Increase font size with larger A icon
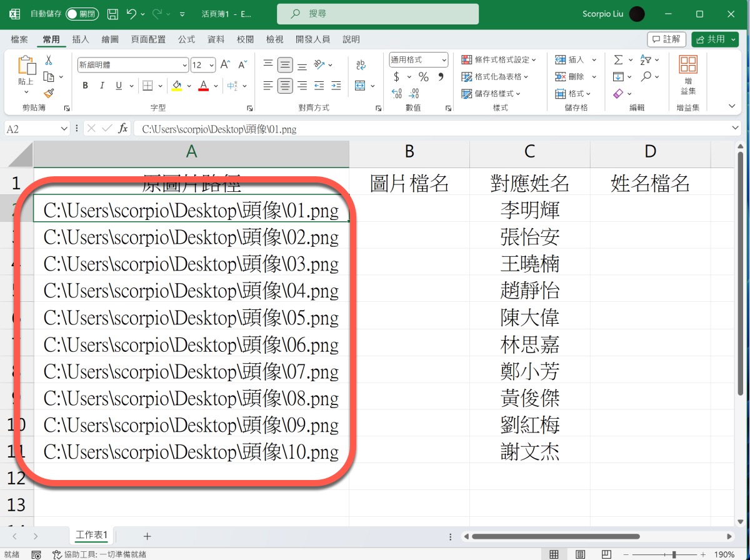Image resolution: width=750 pixels, height=560 pixels. pos(226,64)
